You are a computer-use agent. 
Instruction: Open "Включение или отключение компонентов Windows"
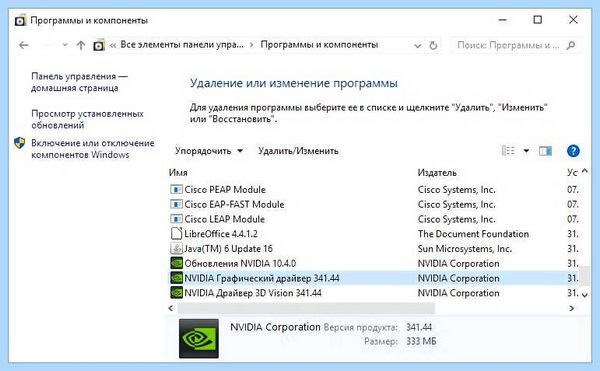93,149
